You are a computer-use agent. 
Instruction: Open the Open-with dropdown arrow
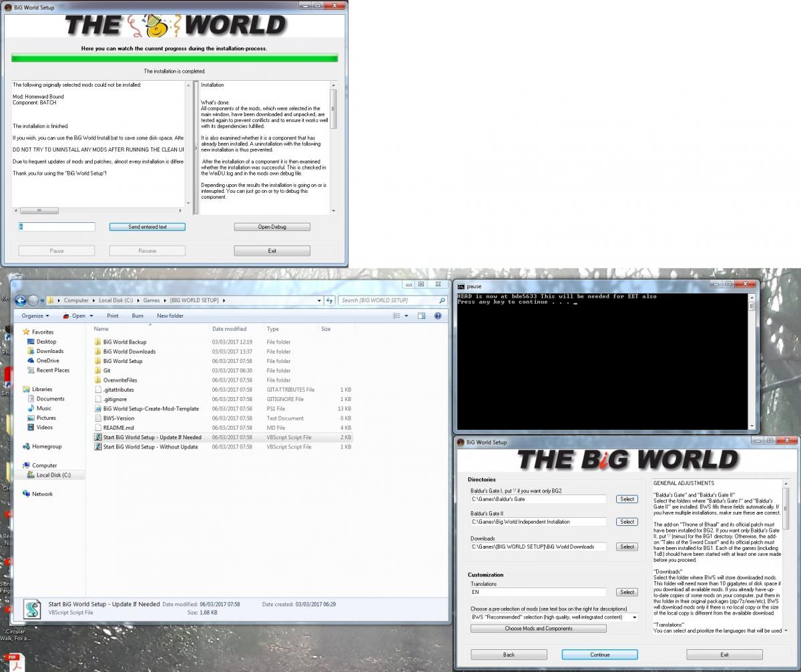pos(91,316)
